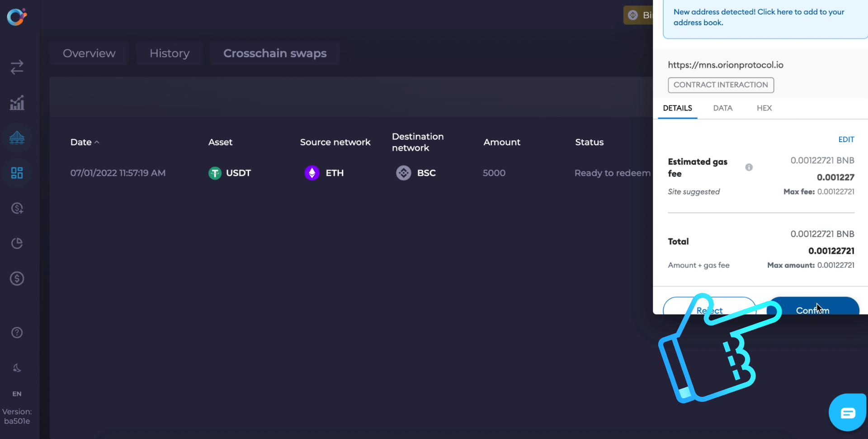This screenshot has height=439, width=868.
Task: Open the chat support bubble
Action: (847, 412)
